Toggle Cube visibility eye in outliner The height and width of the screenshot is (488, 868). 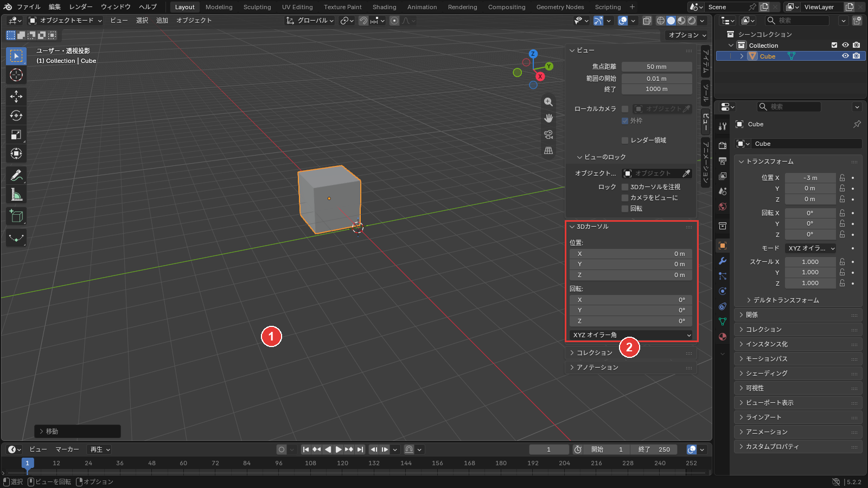click(x=845, y=56)
